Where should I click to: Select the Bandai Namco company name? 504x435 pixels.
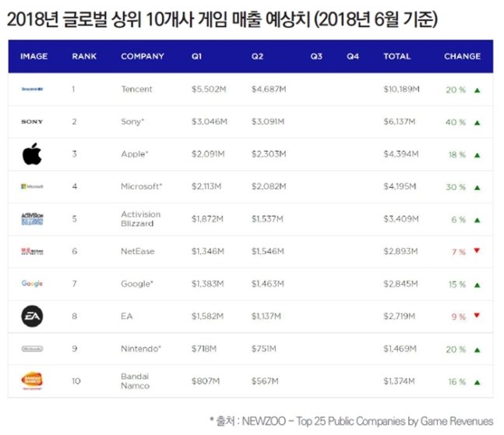pyautogui.click(x=135, y=381)
